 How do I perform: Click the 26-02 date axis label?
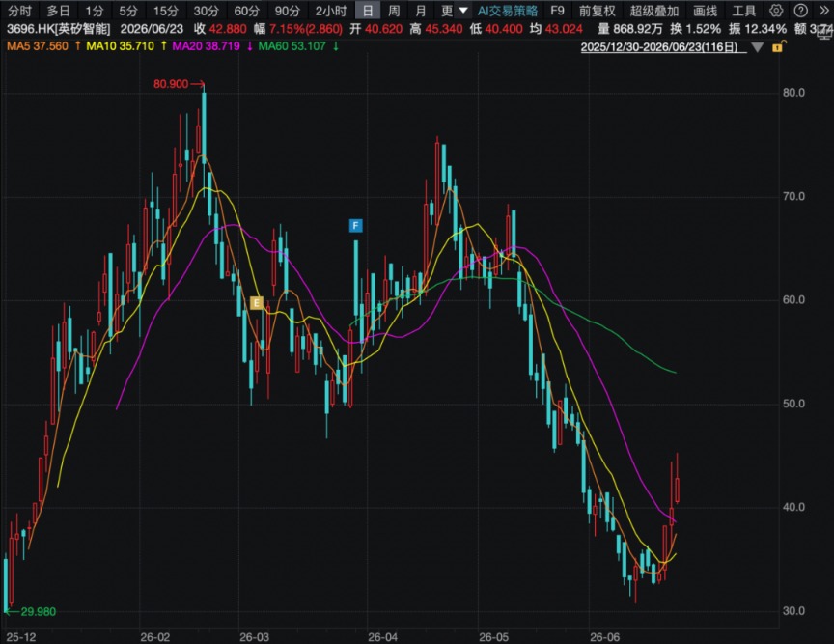(x=155, y=637)
